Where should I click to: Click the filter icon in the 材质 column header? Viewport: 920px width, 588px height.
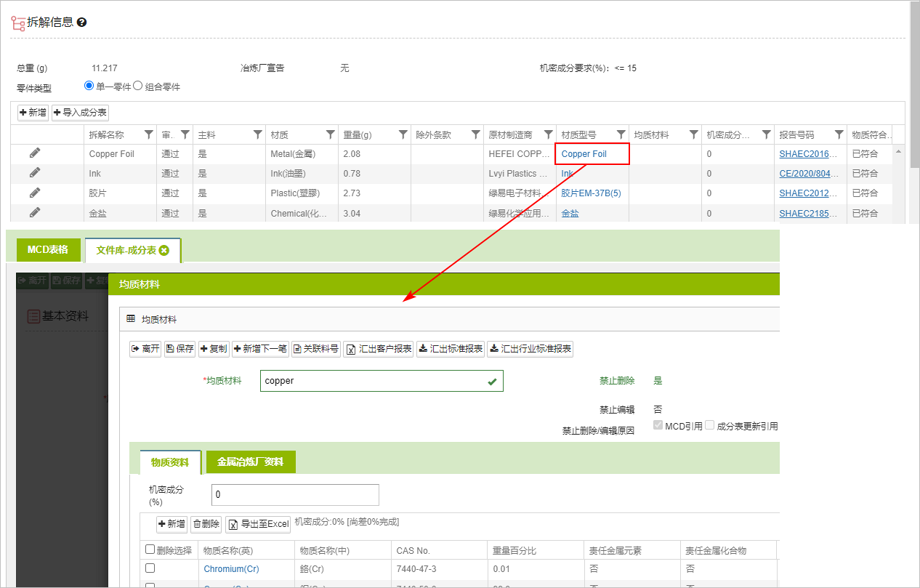tap(331, 134)
